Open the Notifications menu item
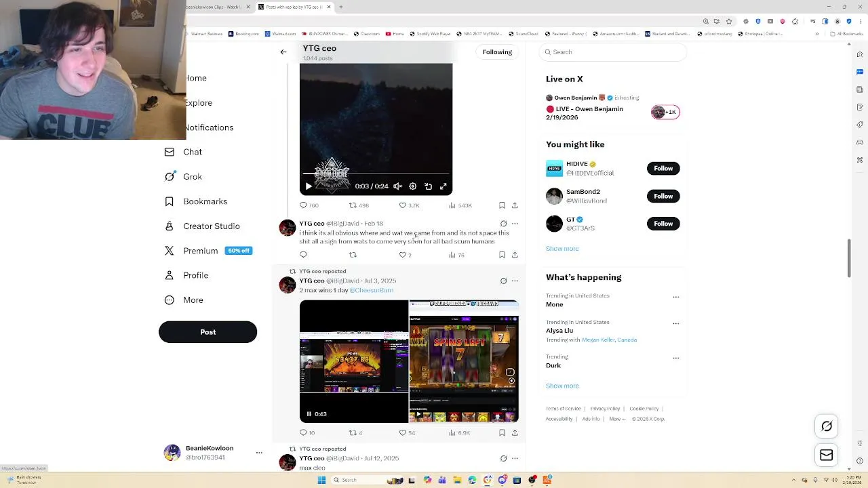The height and width of the screenshot is (488, 868). coord(209,127)
